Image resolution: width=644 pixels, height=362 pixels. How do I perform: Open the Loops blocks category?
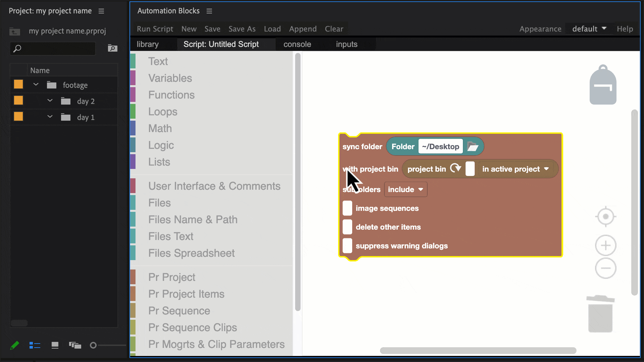163,112
